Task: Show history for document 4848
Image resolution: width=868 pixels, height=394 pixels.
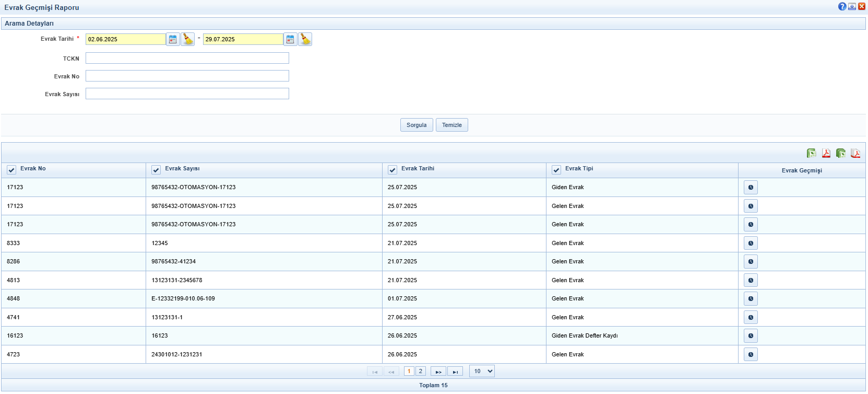Action: [x=751, y=298]
